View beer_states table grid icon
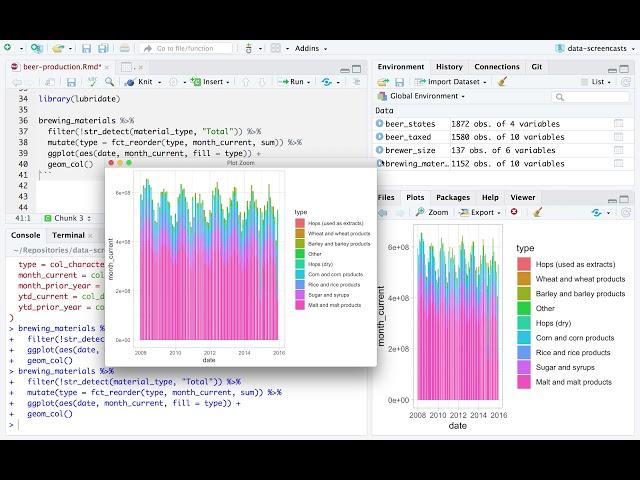 (x=618, y=123)
